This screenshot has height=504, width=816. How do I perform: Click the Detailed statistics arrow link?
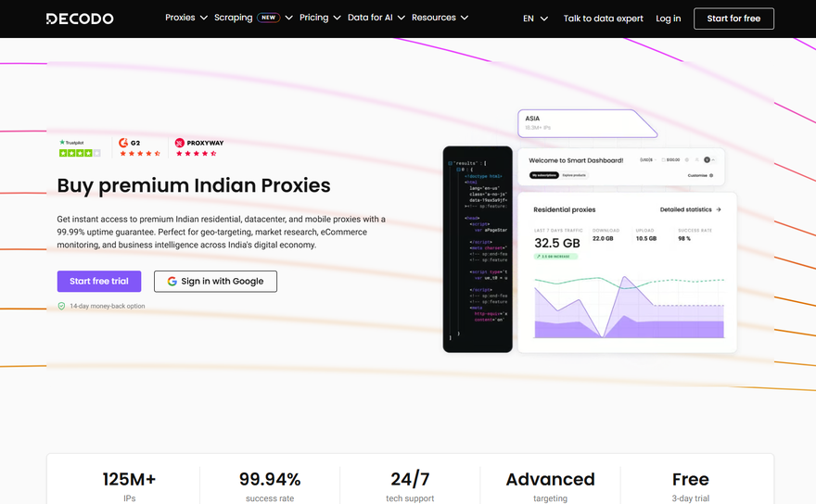point(691,209)
